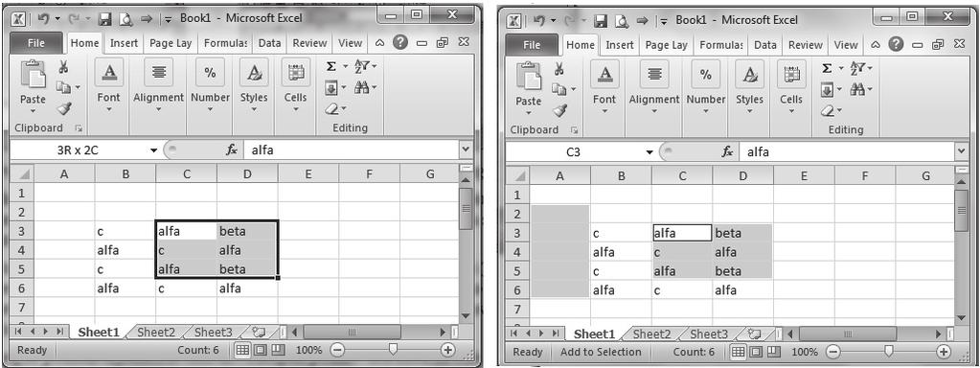Open Alignment group in right window
Image resolution: width=980 pixels, height=368 pixels.
(654, 87)
